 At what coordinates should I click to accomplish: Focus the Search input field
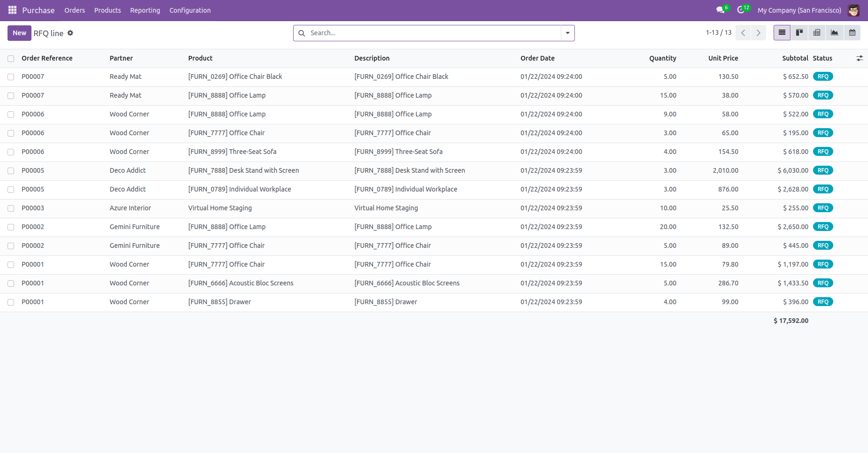coord(432,33)
